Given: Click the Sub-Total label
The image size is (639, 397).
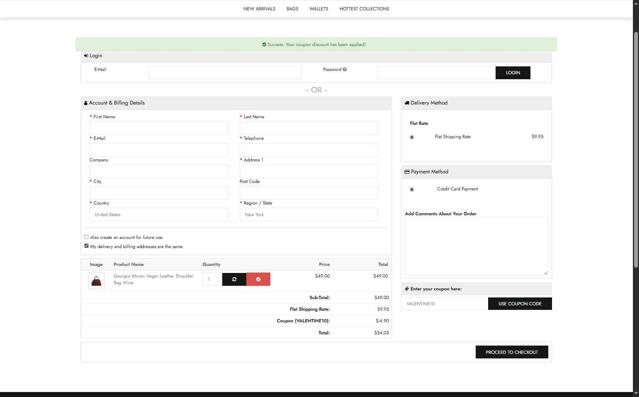Looking at the screenshot, I should (x=320, y=298).
